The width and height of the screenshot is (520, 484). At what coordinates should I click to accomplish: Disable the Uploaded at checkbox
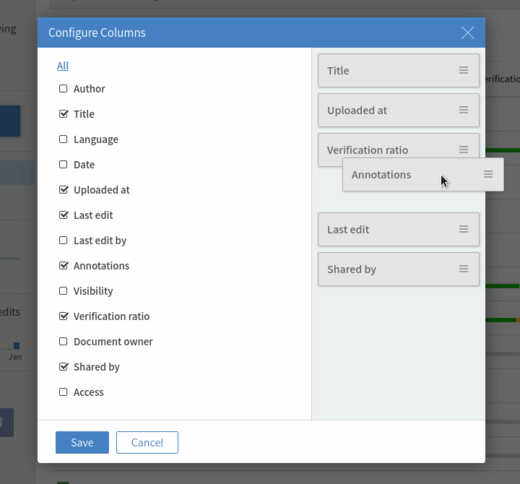tap(63, 190)
